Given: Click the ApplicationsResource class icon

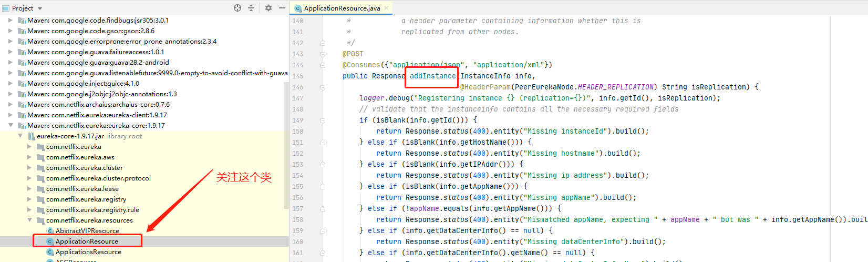Looking at the screenshot, I should click(50, 252).
